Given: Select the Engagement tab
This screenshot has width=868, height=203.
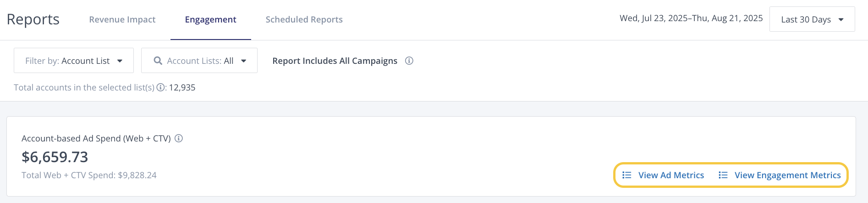Looking at the screenshot, I should [210, 19].
